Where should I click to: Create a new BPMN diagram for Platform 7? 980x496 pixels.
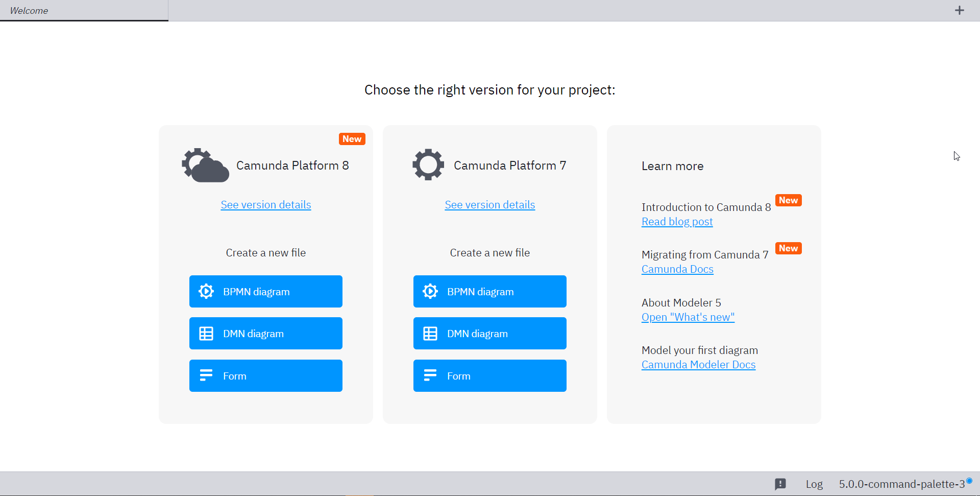[x=489, y=291]
